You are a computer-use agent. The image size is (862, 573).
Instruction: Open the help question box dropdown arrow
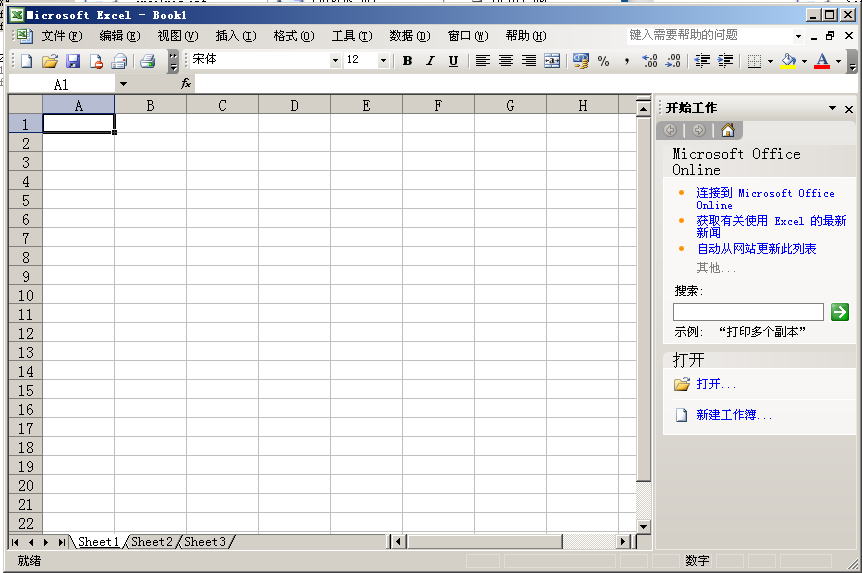pyautogui.click(x=798, y=36)
